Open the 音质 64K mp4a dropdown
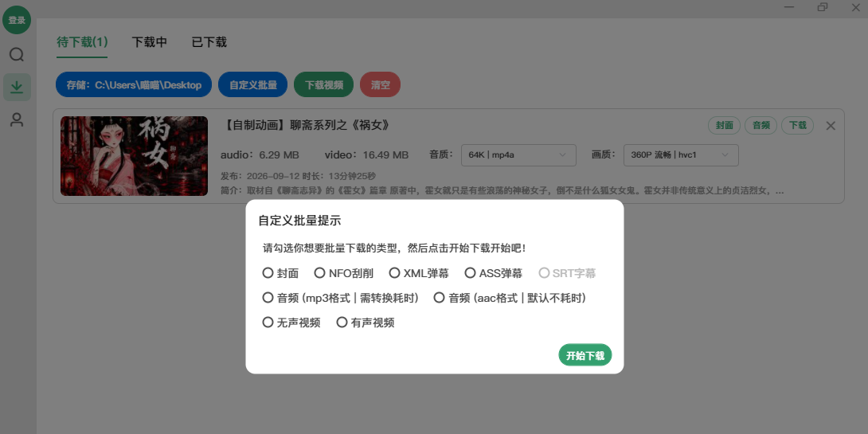 coord(518,155)
